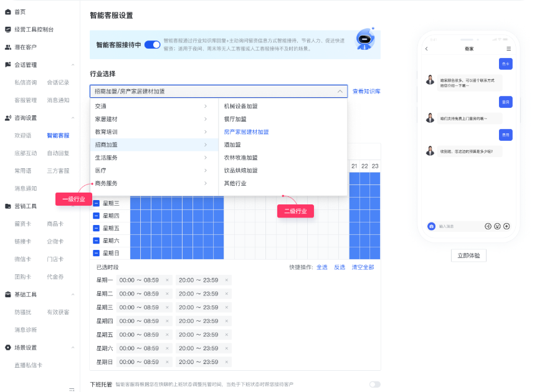Remove 星期一 00:00~08:59 time slot

[167, 280]
